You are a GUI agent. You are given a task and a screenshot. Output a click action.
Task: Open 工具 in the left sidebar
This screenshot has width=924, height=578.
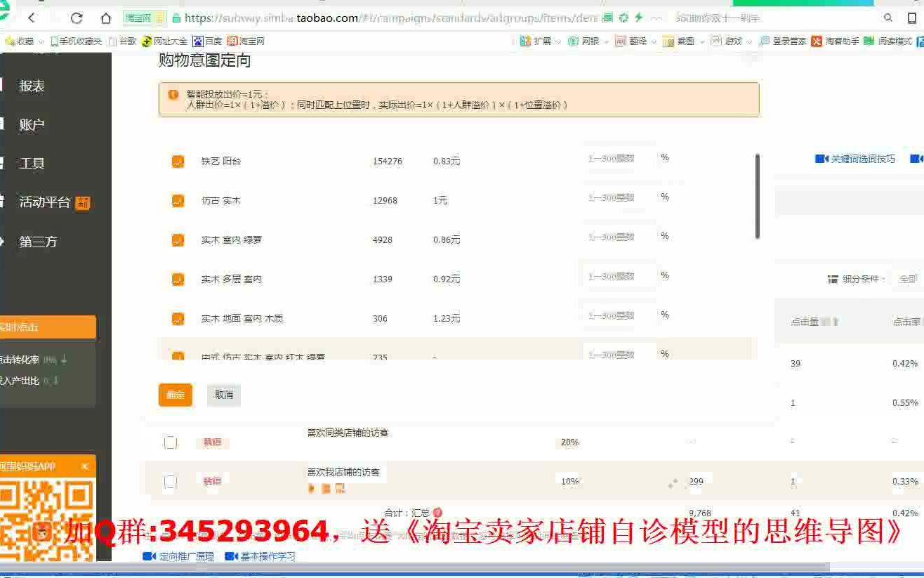(x=32, y=163)
